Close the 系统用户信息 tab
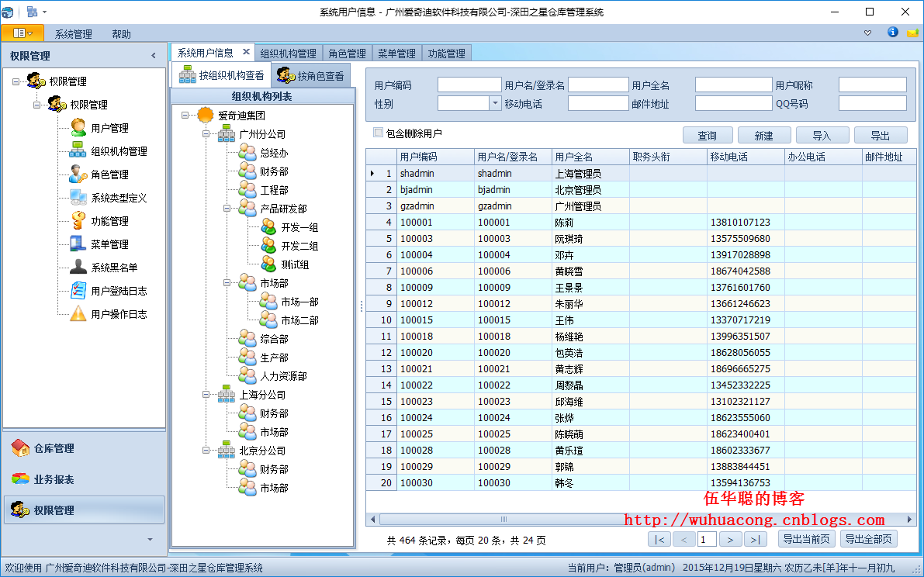 (246, 52)
